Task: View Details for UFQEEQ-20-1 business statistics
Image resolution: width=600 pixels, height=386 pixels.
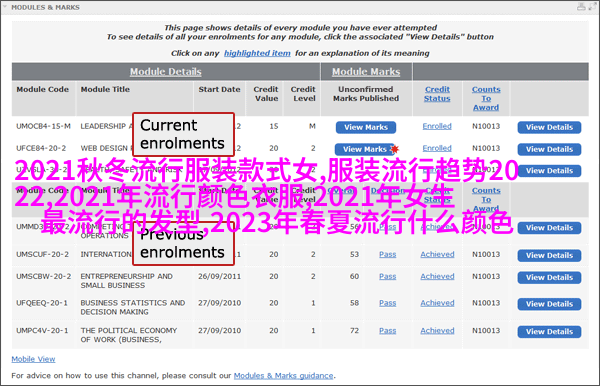Action: coord(549,304)
